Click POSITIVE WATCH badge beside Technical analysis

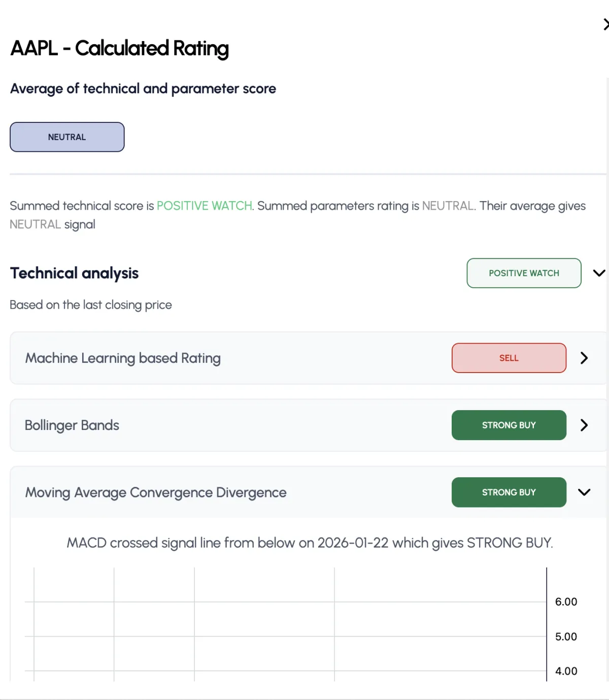[x=524, y=273]
